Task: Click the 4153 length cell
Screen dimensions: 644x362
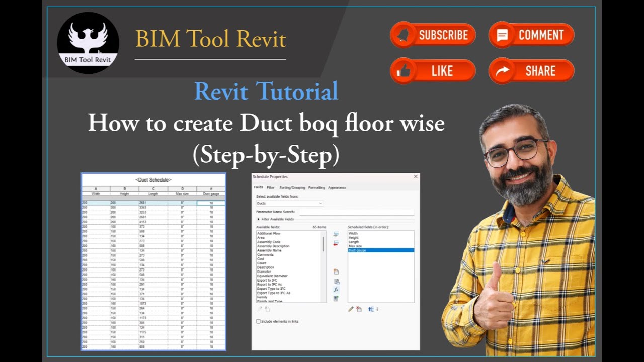Action: pos(153,222)
